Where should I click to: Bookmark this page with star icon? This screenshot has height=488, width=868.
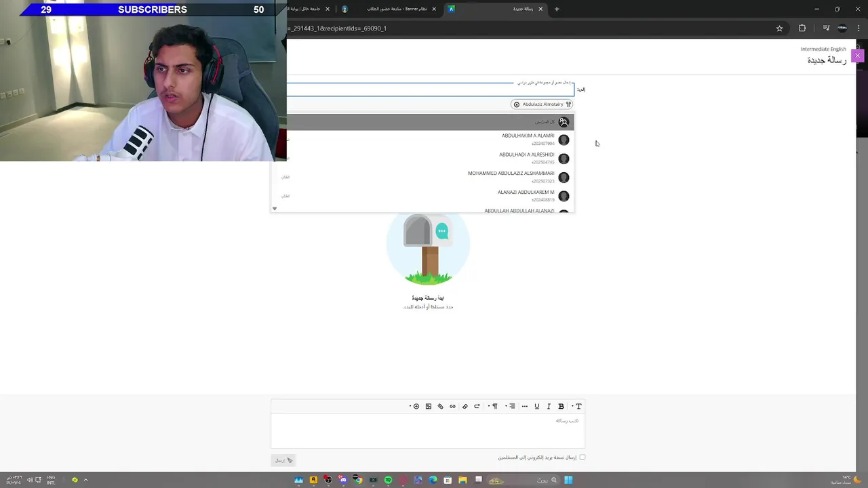[x=779, y=28]
